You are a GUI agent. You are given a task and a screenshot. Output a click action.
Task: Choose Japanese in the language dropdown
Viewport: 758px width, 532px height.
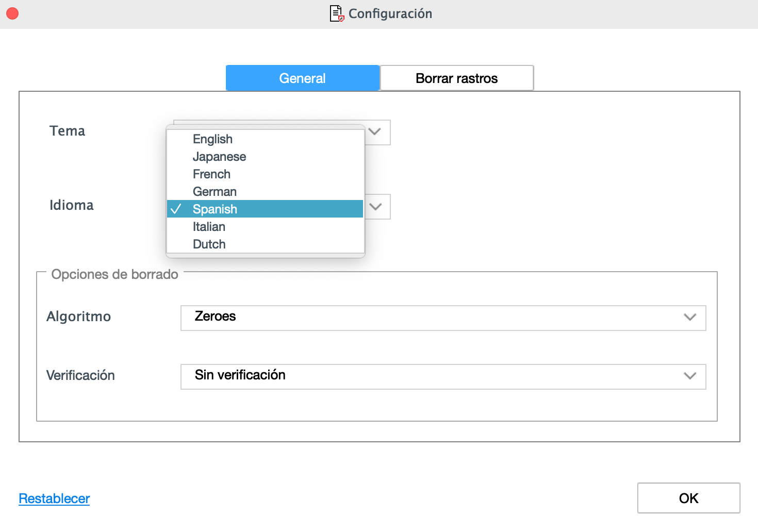coord(265,157)
